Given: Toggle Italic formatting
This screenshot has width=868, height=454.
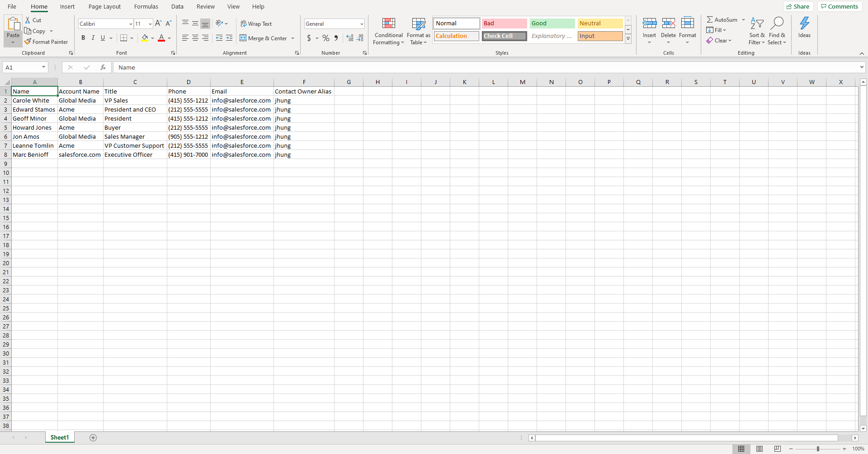Looking at the screenshot, I should tap(93, 38).
